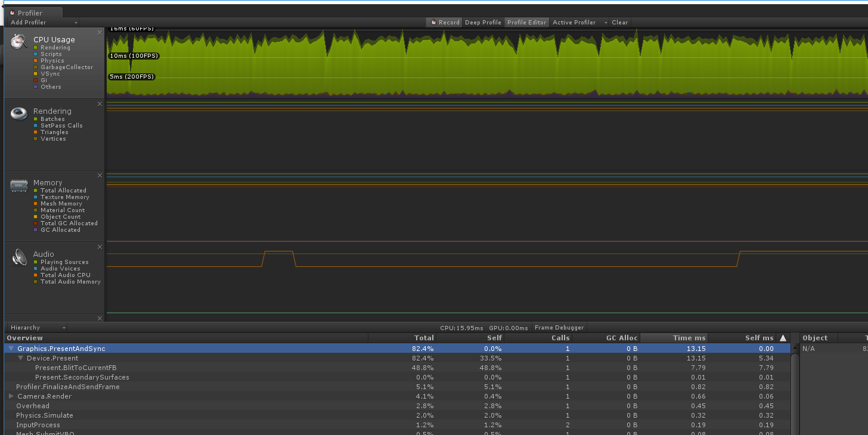Close the CPU Usage profiler module
The image size is (868, 435).
point(100,32)
